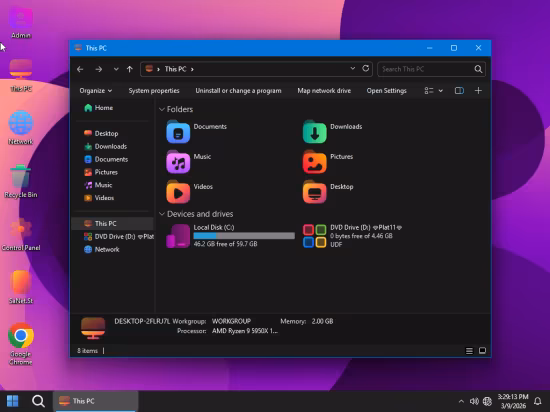Open the Desktop folder in Folders section
Viewport: 550px width, 412px height.
point(315,192)
